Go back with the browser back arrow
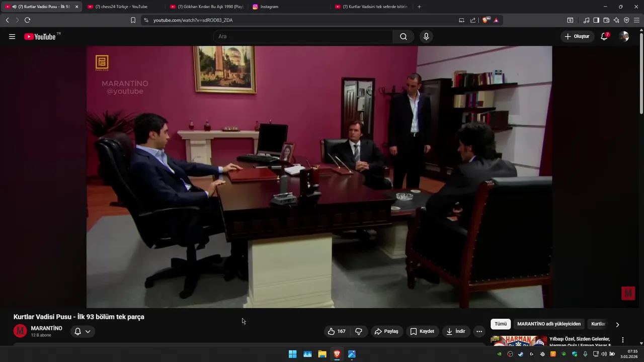 7,20
